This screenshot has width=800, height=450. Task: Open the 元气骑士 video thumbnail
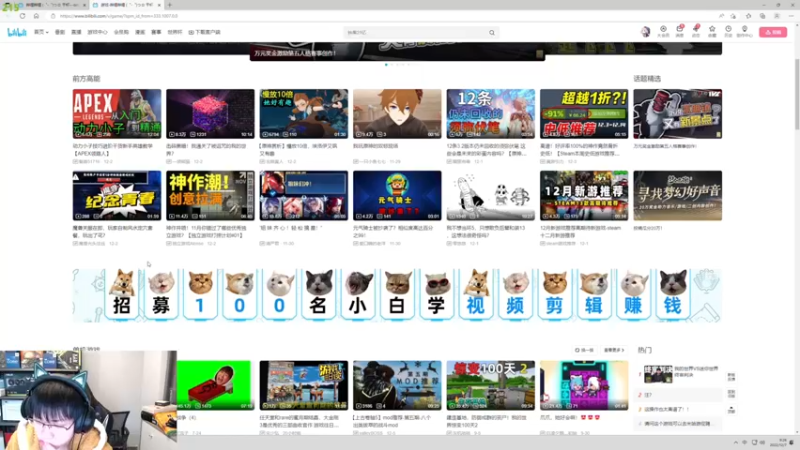point(397,195)
